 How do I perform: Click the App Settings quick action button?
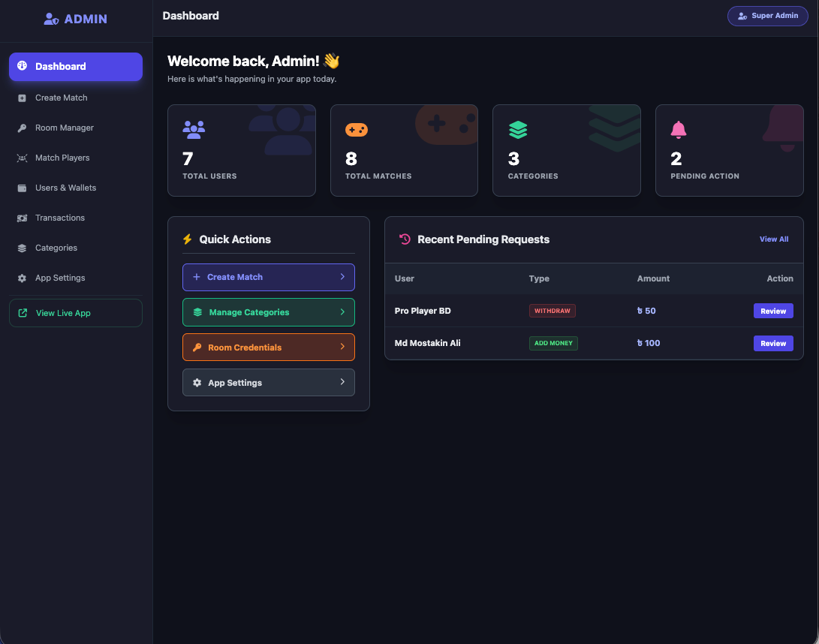[x=269, y=383]
